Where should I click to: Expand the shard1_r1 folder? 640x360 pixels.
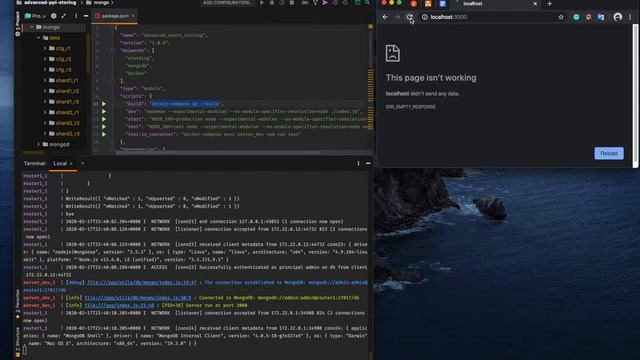coord(45,80)
